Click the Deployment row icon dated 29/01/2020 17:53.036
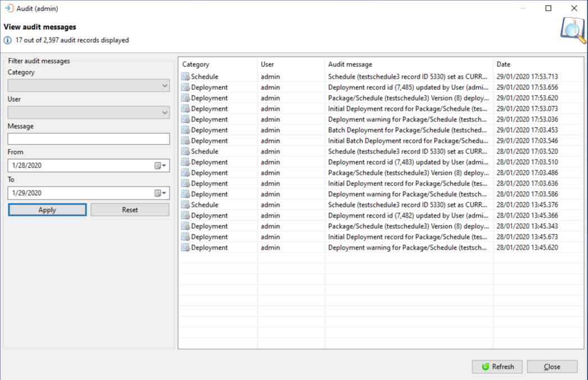Viewport: 588px width, 380px height. 185,119
